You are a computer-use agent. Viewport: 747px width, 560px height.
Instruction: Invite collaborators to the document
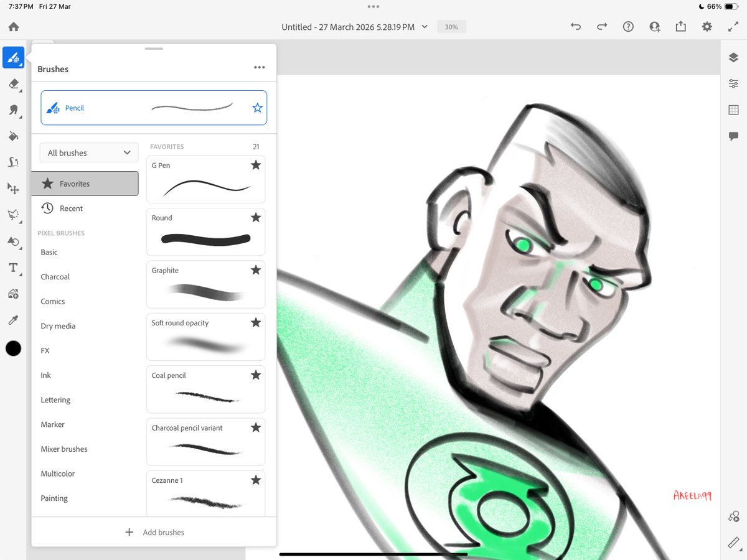(654, 27)
